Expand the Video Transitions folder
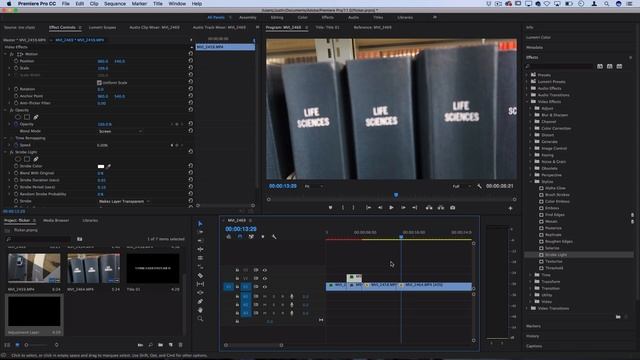This screenshot has height=360, width=640. click(x=527, y=308)
